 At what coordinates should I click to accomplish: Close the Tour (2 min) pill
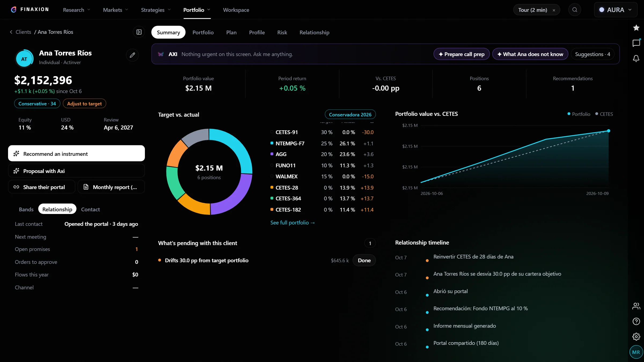(x=554, y=10)
